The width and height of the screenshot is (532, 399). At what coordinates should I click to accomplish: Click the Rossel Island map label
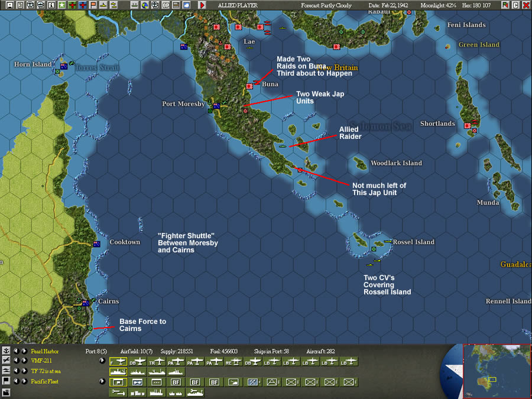(x=414, y=242)
